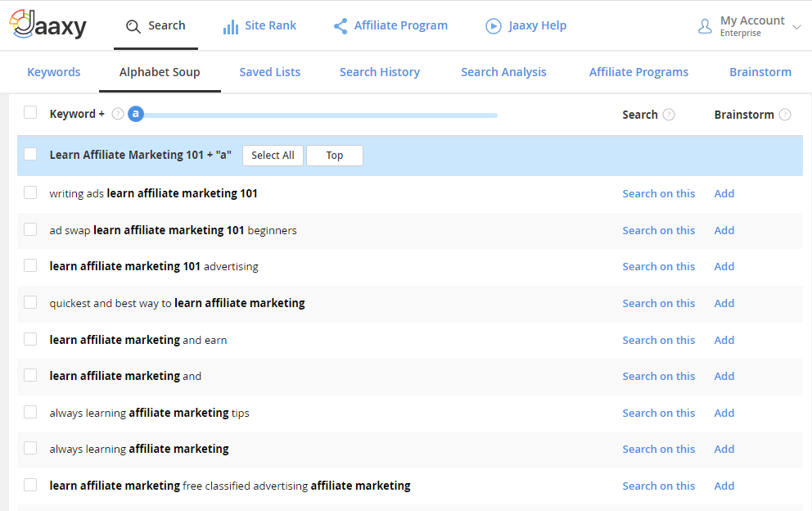Click help icon beside Search column header
Image resolution: width=812 pixels, height=511 pixels.
coord(669,115)
